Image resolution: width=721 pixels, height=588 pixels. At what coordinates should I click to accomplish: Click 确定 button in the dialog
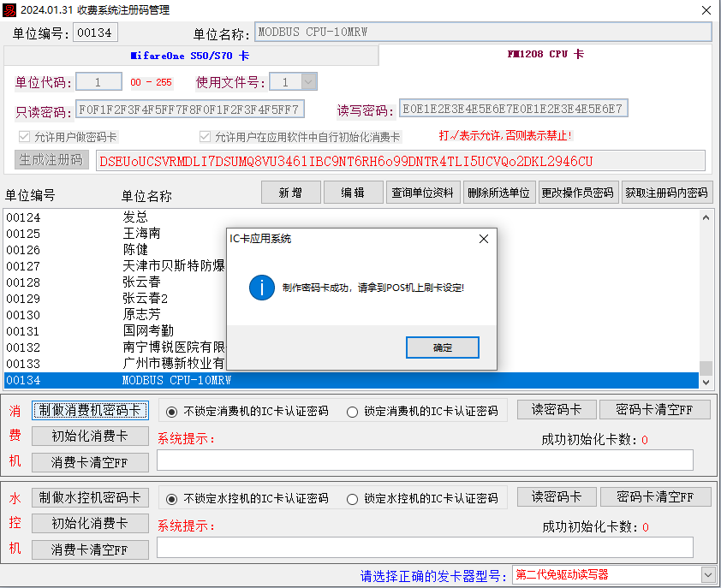click(x=442, y=347)
